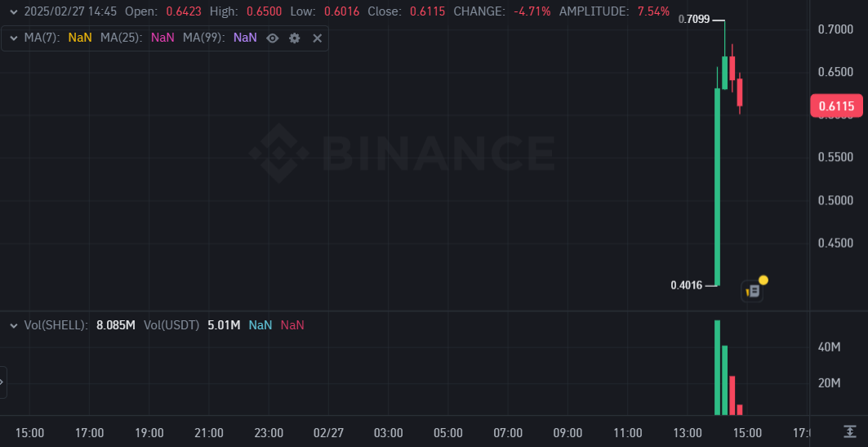Click the CHANGE value -4.71%
This screenshot has width=868, height=447.
pyautogui.click(x=532, y=11)
